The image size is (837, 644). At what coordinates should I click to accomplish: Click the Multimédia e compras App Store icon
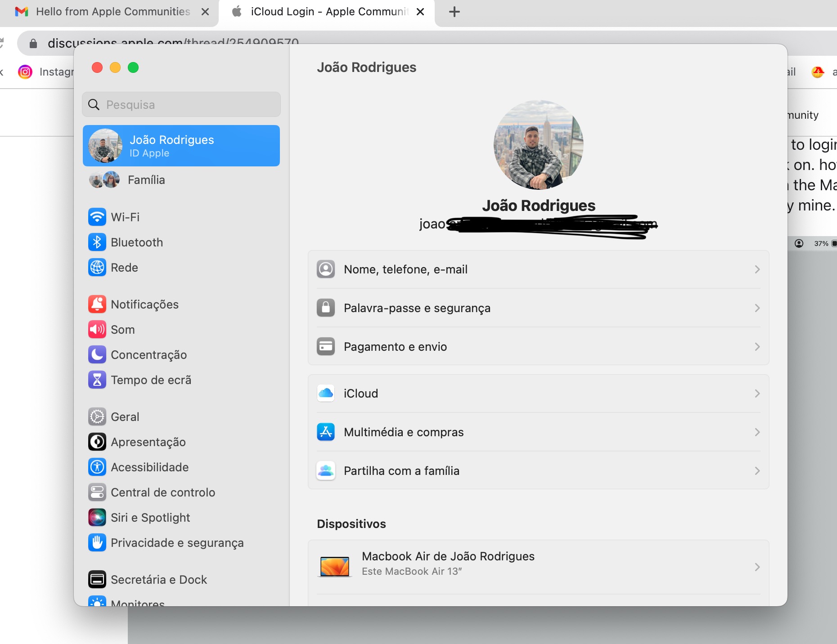click(x=326, y=432)
